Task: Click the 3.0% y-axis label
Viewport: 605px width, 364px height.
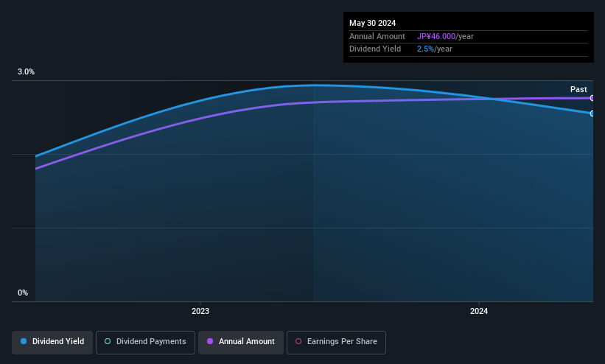Action: pos(26,71)
